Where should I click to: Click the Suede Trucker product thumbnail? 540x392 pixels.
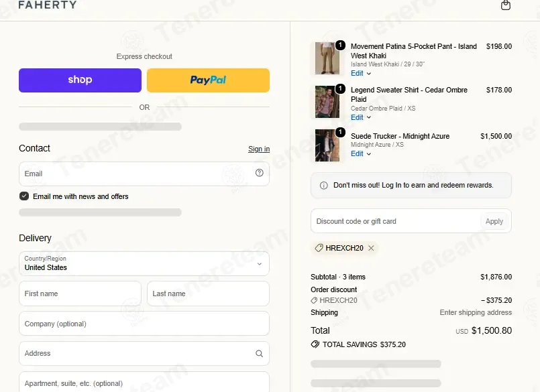pos(327,145)
